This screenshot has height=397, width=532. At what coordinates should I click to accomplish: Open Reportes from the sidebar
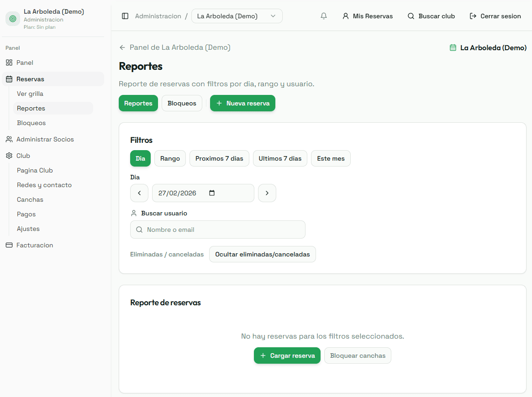31,108
